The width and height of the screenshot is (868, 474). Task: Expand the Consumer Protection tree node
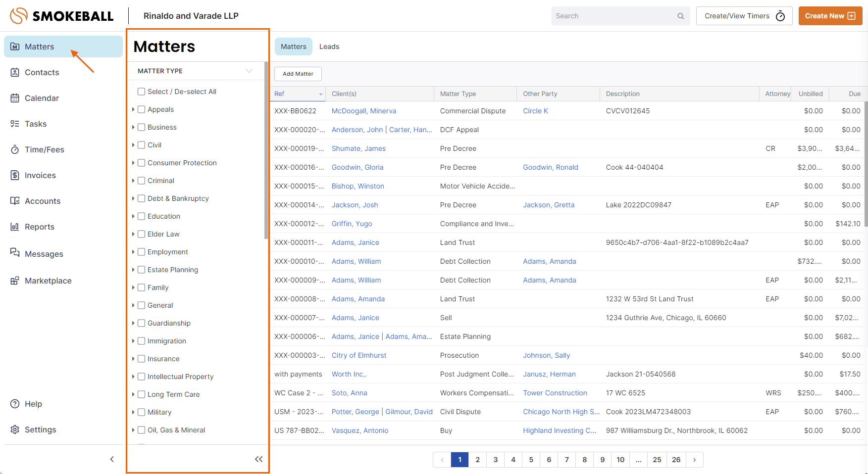tap(133, 163)
